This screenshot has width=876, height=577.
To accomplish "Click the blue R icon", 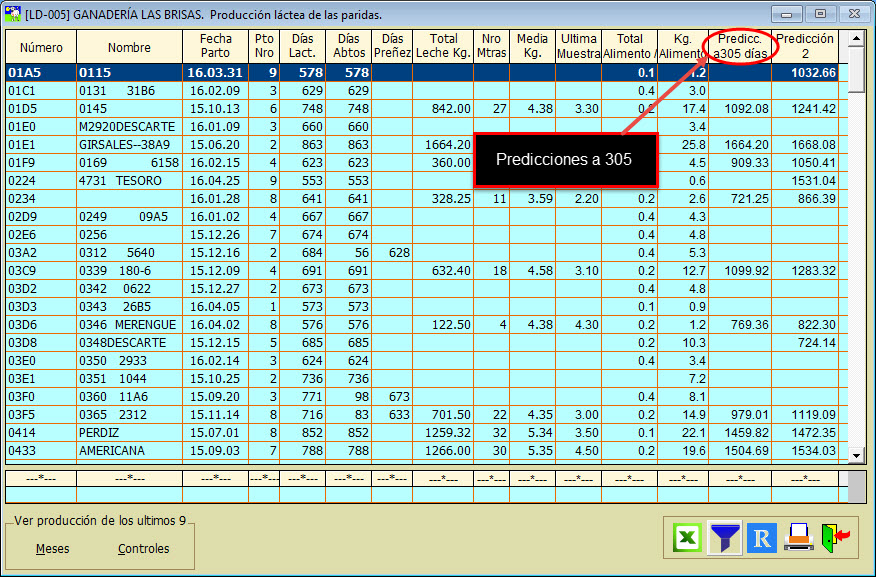I will [x=762, y=538].
